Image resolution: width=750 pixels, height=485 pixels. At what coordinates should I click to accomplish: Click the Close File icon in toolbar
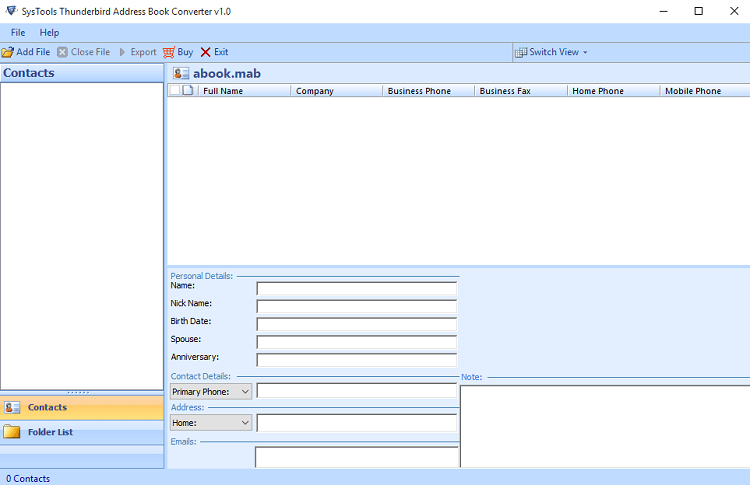pyautogui.click(x=62, y=52)
